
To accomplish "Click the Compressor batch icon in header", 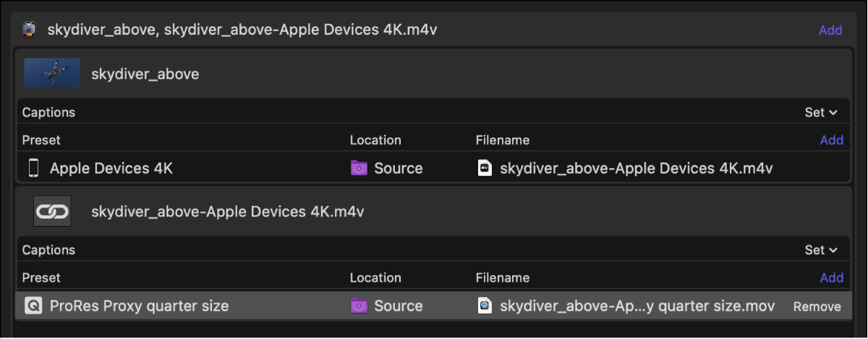I will pos(29,30).
